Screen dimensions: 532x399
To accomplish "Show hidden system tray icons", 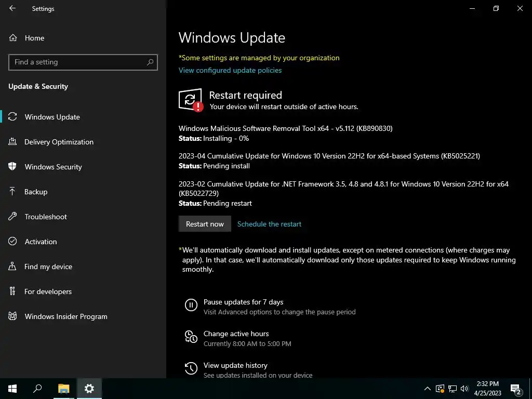I will [x=428, y=389].
